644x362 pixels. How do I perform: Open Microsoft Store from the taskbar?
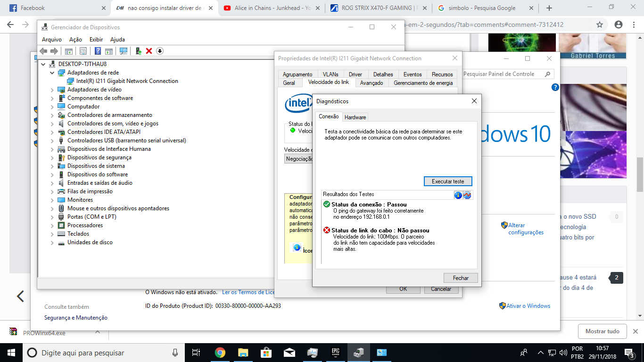pyautogui.click(x=266, y=352)
